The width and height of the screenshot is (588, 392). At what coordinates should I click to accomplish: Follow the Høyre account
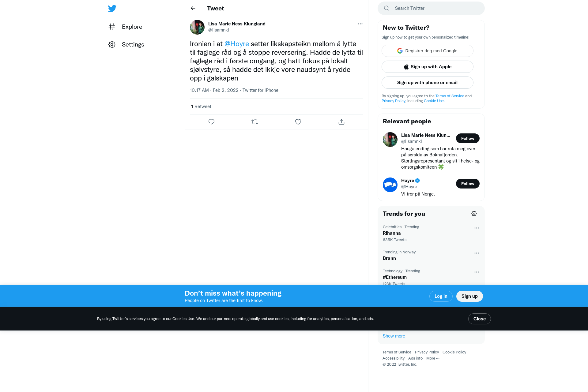(468, 184)
